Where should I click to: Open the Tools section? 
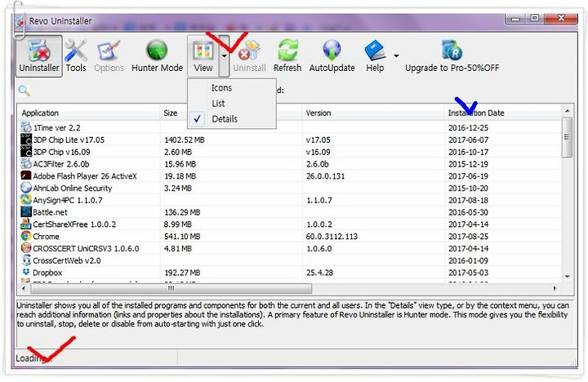76,56
